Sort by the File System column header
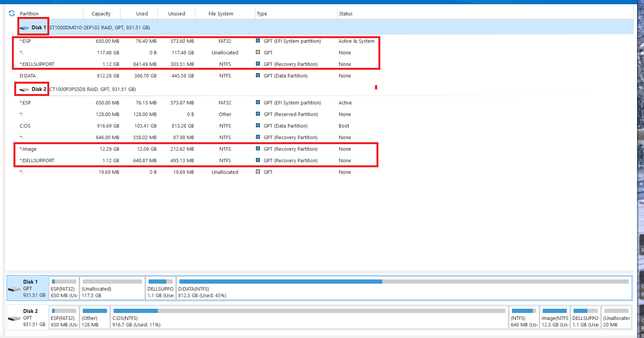This screenshot has width=644, height=338. (x=221, y=14)
